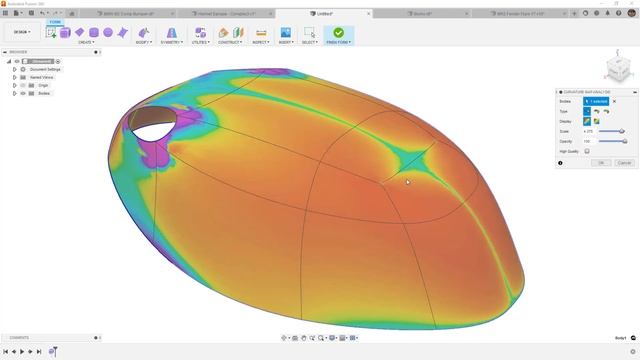Click the Symmetry mirror icon
This screenshot has height=360, width=640.
click(172, 33)
